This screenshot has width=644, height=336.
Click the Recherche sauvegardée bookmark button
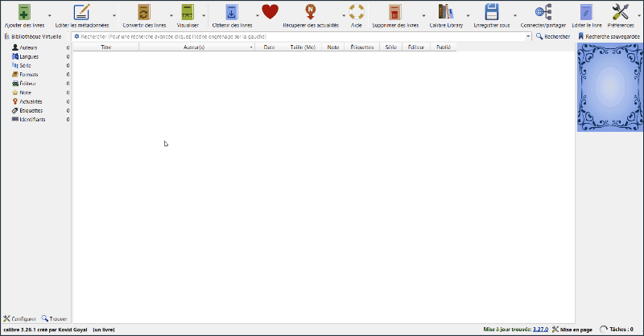pos(609,36)
